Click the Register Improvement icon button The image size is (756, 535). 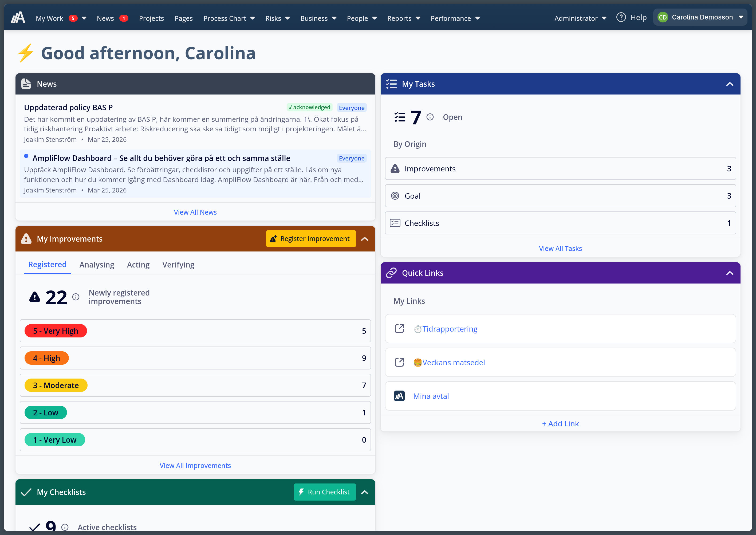[274, 238]
